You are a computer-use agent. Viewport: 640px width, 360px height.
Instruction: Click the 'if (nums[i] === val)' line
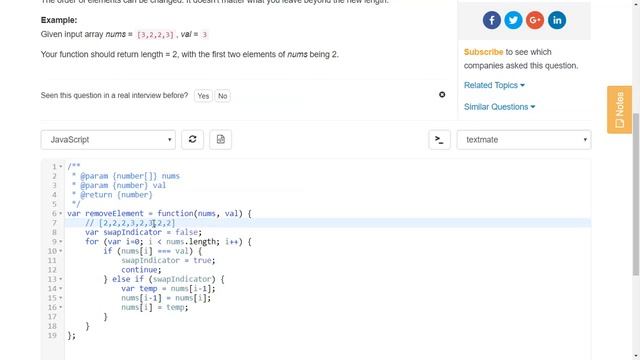coord(153,251)
